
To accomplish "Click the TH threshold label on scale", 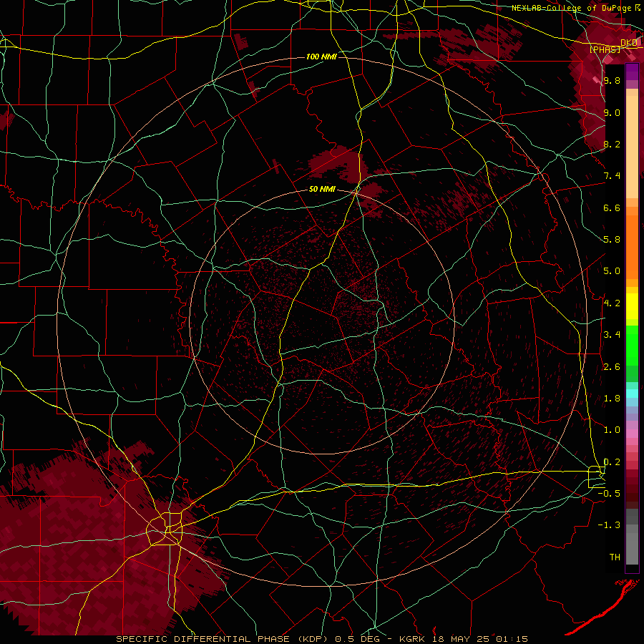I will point(615,557).
